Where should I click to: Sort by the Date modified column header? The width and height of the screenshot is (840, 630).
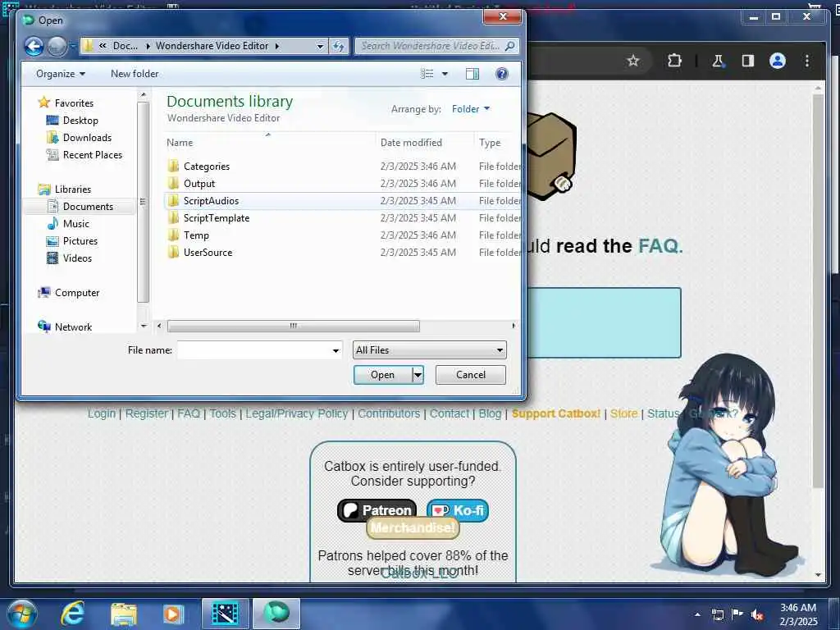coord(412,143)
